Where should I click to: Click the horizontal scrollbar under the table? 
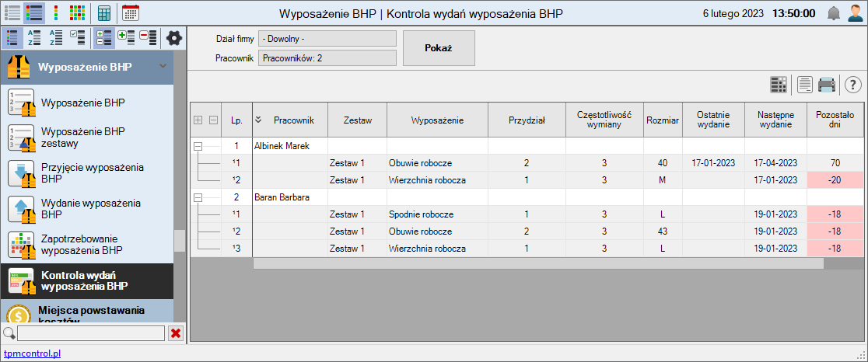click(538, 263)
